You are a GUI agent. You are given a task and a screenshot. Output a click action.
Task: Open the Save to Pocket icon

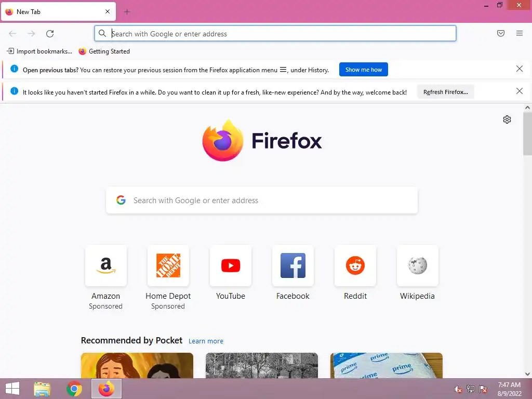point(501,33)
